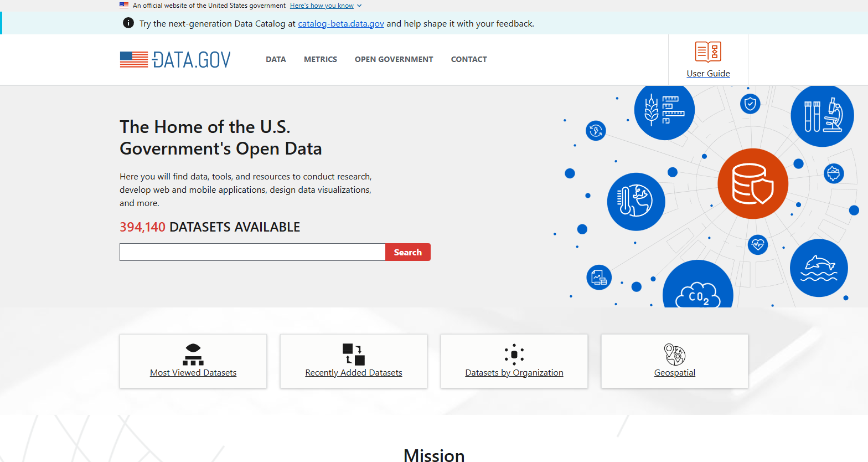
Task: Click the dolphin ocean circle icon
Action: 819,268
